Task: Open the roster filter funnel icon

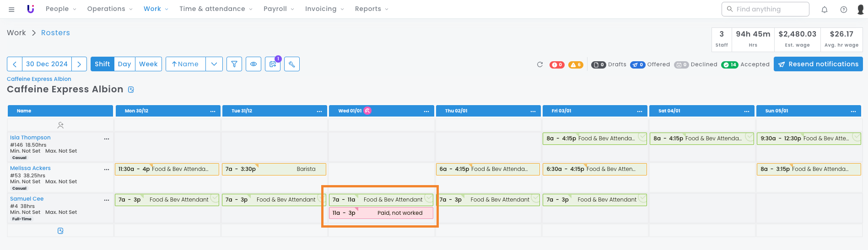Action: point(234,64)
